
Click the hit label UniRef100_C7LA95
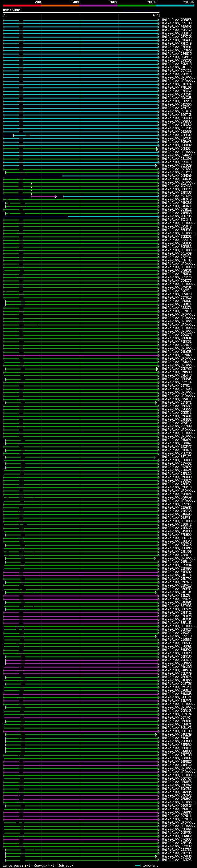click(177, 616)
